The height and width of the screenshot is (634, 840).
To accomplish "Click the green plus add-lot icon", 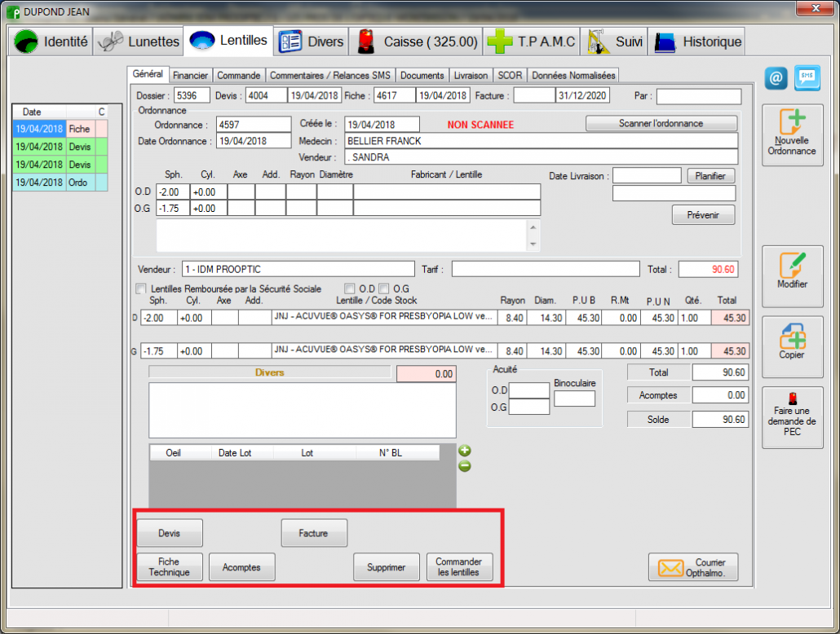I will tap(465, 451).
